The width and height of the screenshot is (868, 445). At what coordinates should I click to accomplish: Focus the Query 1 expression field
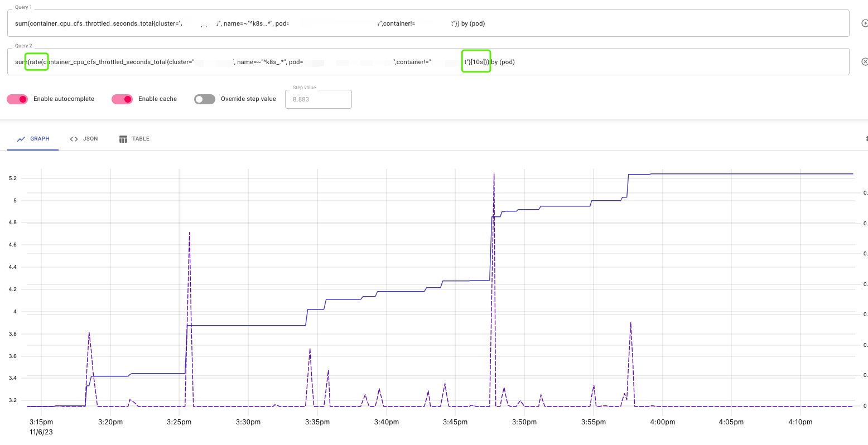428,23
